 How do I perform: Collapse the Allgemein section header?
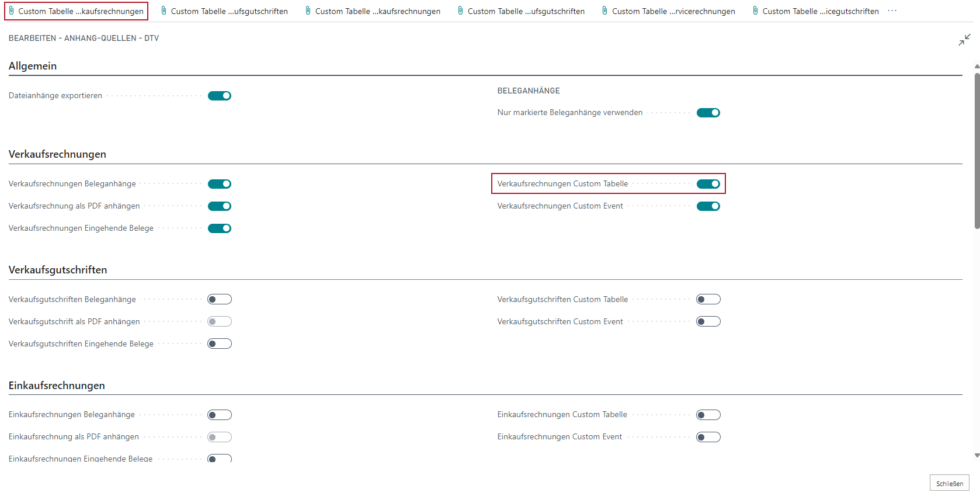33,66
